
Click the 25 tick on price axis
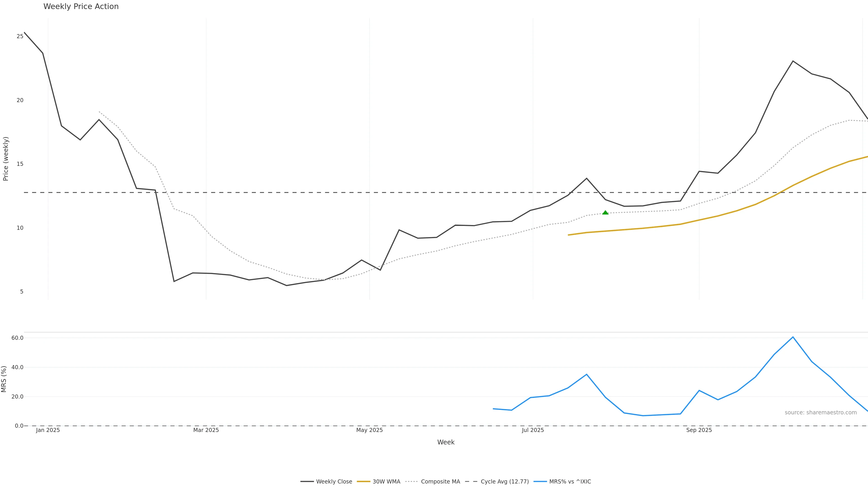coord(20,36)
